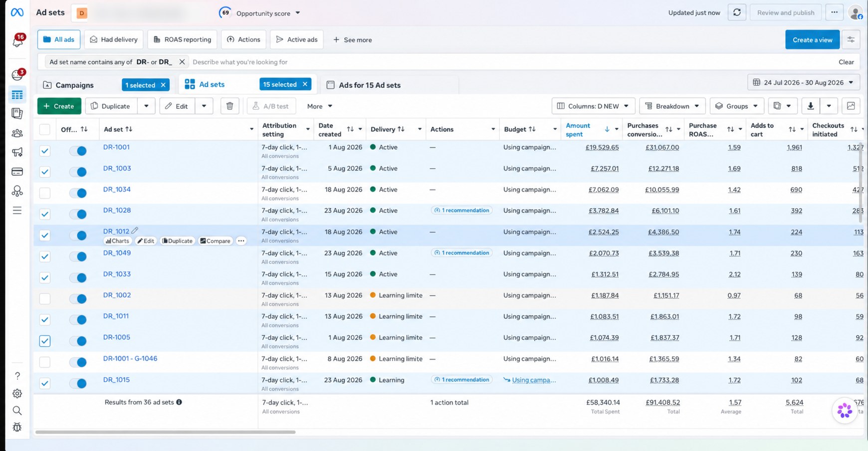Delete selected ad sets with trash icon
The height and width of the screenshot is (451, 868).
pyautogui.click(x=229, y=106)
